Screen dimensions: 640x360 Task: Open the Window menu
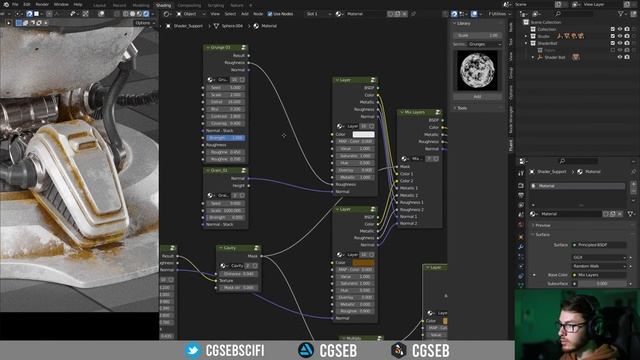click(x=61, y=4)
